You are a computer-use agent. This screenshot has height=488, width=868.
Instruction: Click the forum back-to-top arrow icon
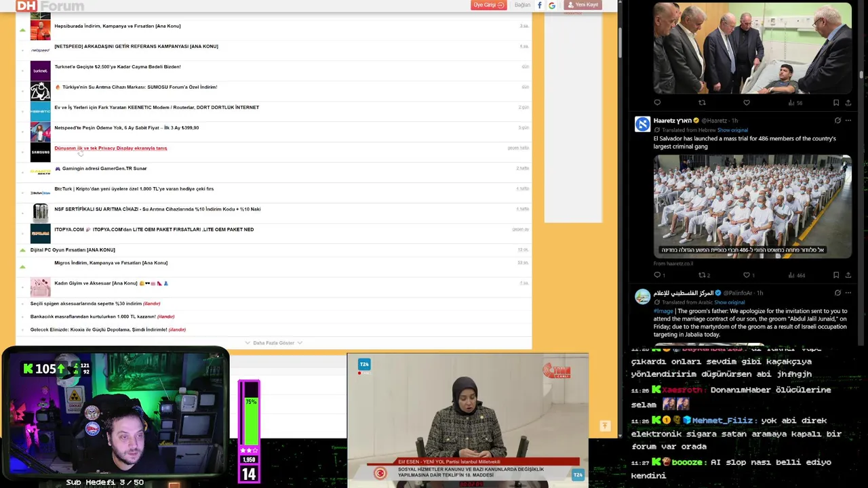[x=605, y=426]
